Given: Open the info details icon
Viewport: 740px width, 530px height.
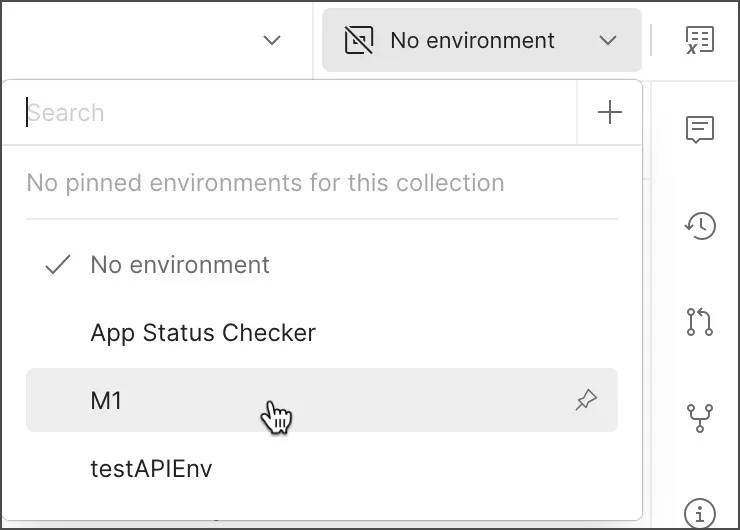Looking at the screenshot, I should coord(700,513).
